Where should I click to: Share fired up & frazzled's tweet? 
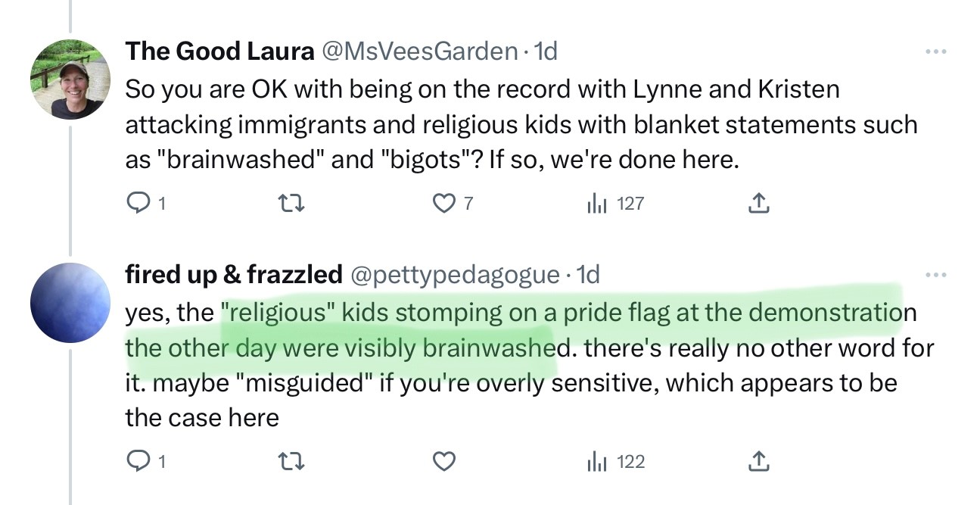click(758, 461)
